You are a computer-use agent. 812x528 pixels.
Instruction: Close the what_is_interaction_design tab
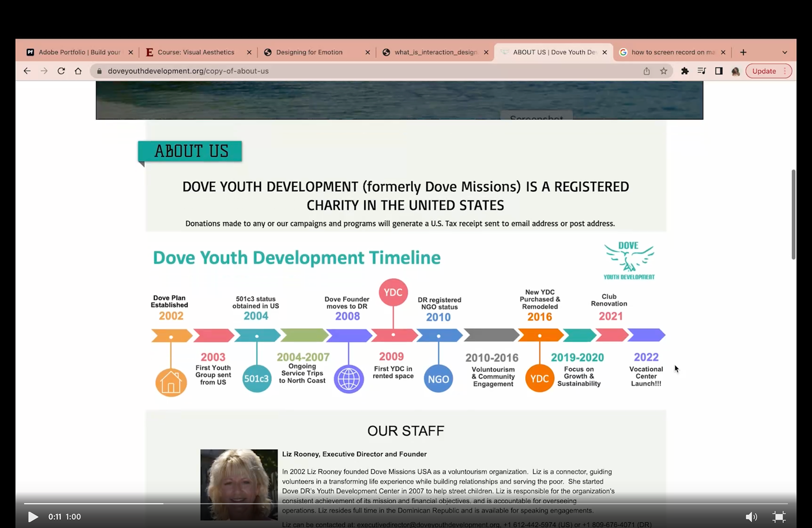coord(486,52)
